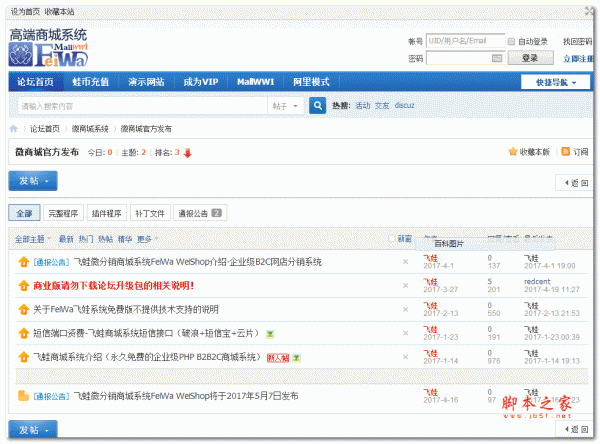Click the bottom 返回 button

pyautogui.click(x=575, y=429)
